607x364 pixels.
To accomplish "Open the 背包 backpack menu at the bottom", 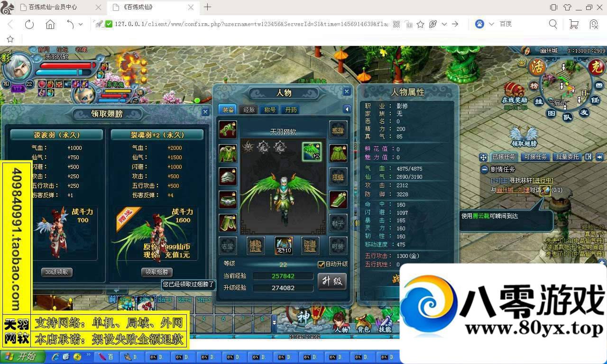I will click(x=363, y=324).
